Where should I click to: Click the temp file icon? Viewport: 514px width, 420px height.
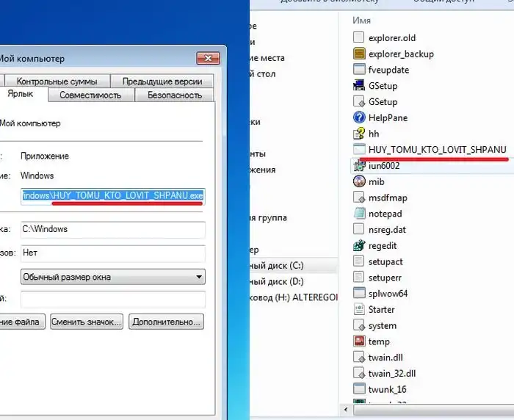pos(359,341)
